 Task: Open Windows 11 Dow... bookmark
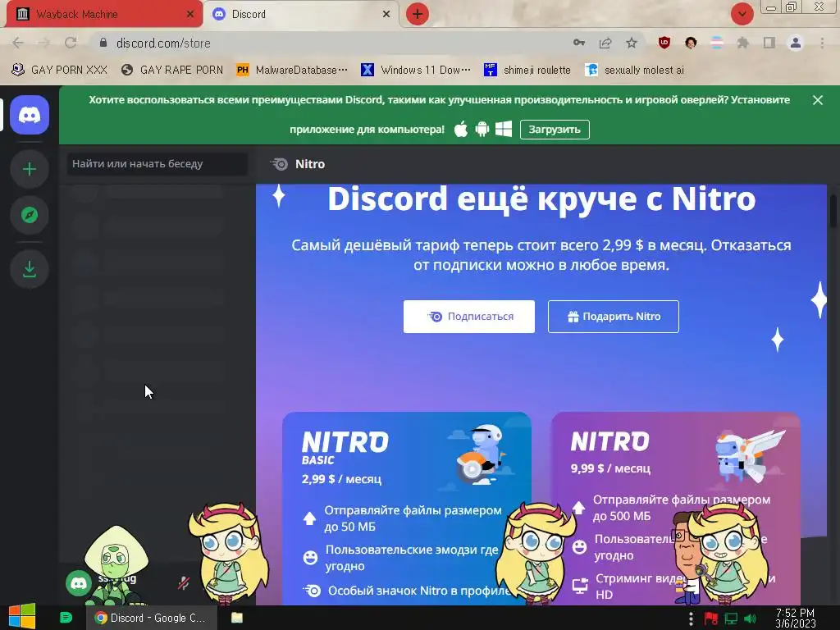tap(416, 71)
